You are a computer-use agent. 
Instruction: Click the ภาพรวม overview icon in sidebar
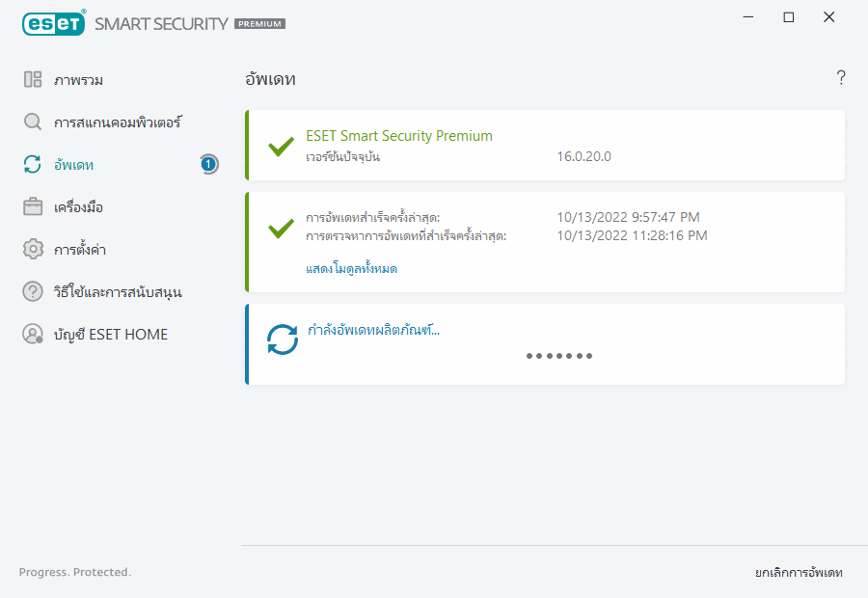(x=33, y=80)
